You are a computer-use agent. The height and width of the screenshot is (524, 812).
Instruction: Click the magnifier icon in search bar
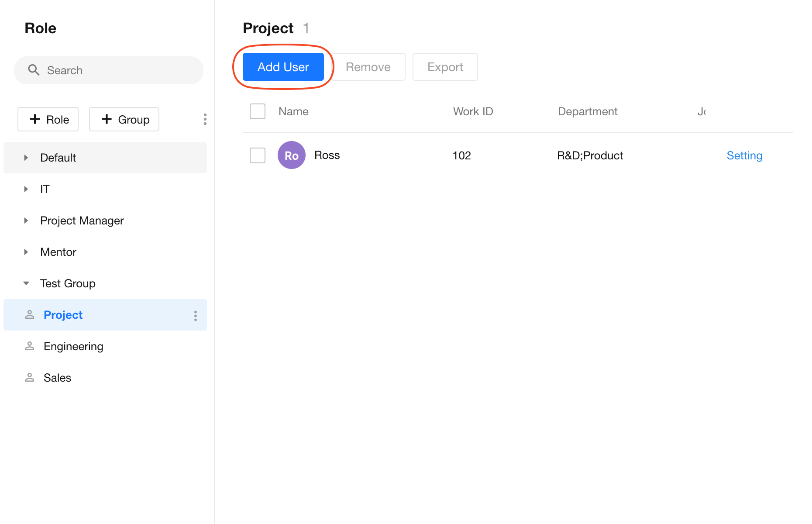pyautogui.click(x=34, y=70)
